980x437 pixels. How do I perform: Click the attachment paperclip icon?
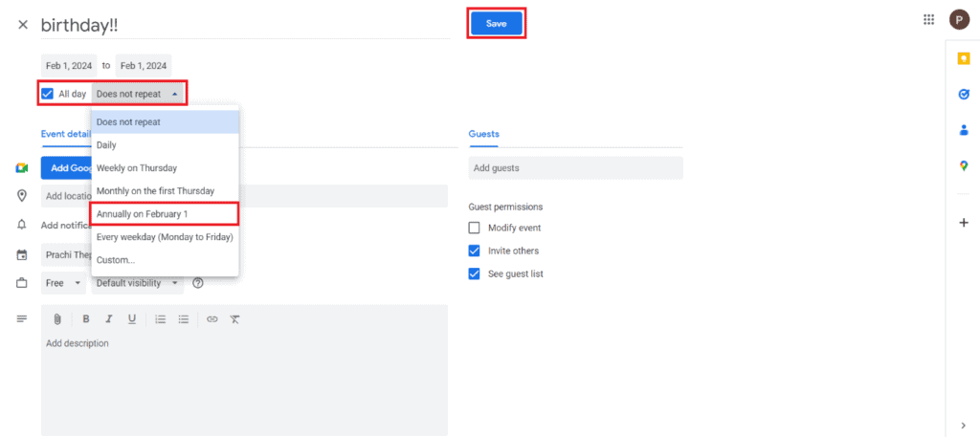[x=57, y=319]
